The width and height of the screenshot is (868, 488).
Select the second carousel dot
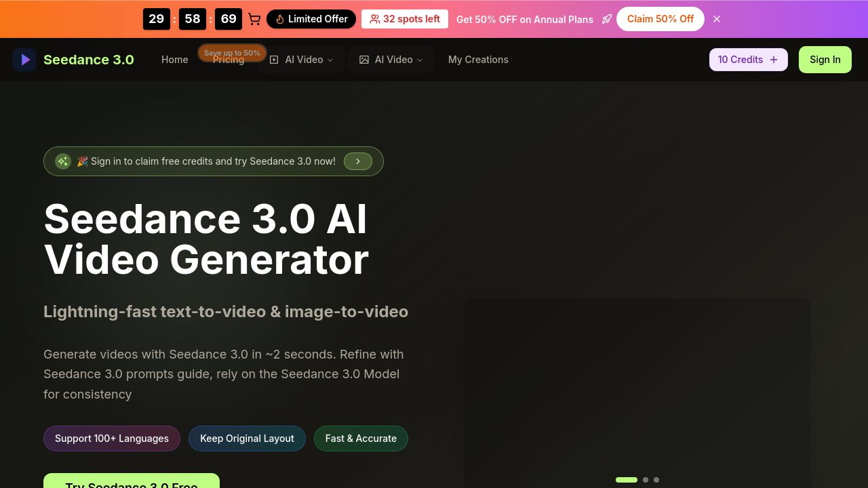pos(646,480)
